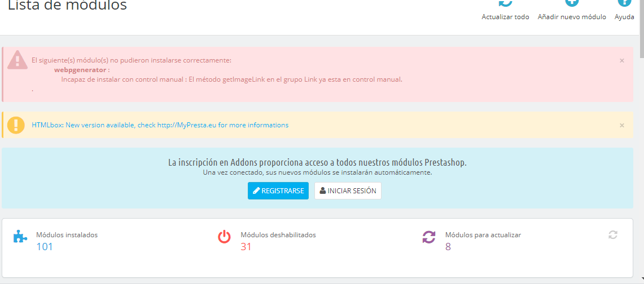Refresh the module stats panel
The width and height of the screenshot is (644, 284).
click(x=613, y=235)
